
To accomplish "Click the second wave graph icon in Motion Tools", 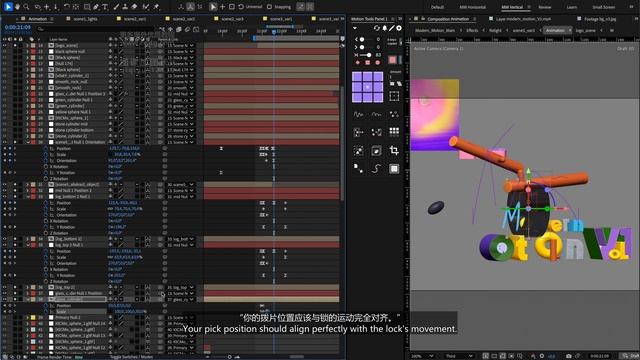I will coord(376,114).
